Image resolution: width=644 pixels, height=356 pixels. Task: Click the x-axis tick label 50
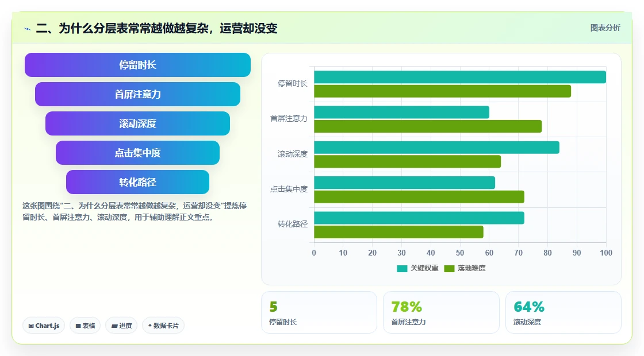pos(460,253)
